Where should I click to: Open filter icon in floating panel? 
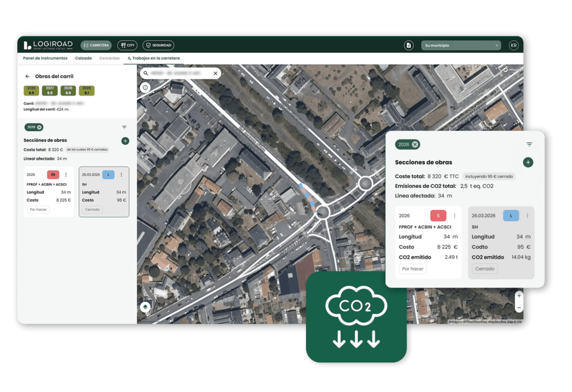[530, 145]
